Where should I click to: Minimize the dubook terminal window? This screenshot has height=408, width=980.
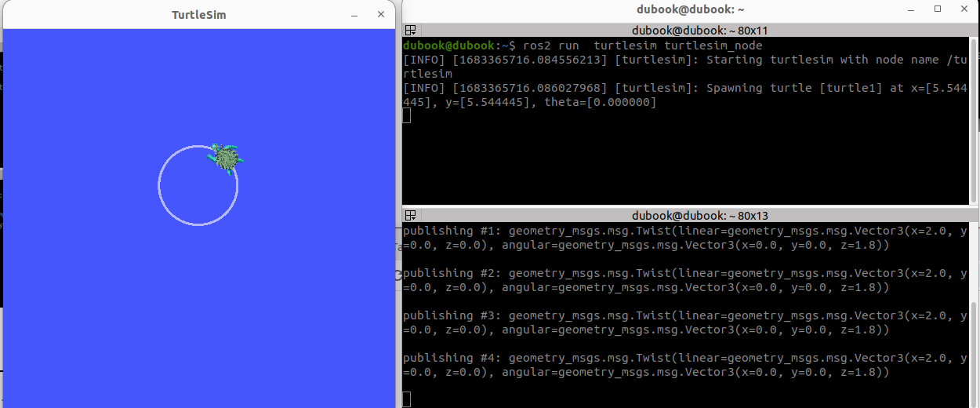tap(911, 9)
